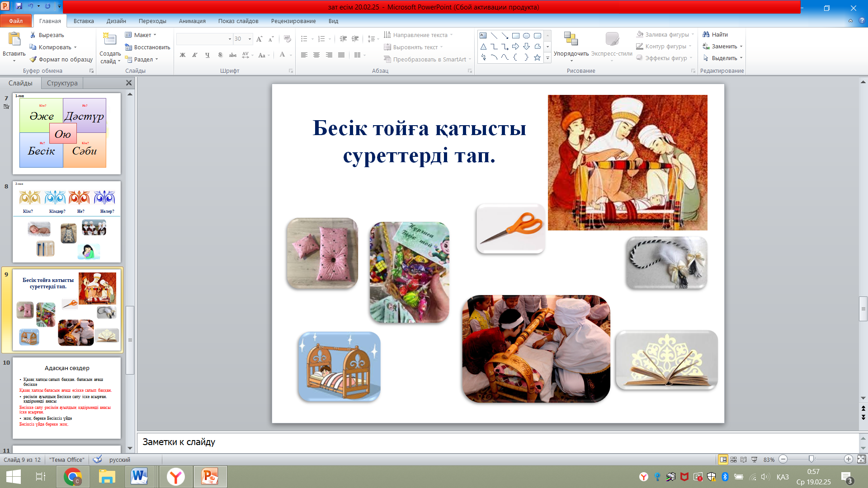Switch to the Дизайн ribbon tab

[x=116, y=21]
